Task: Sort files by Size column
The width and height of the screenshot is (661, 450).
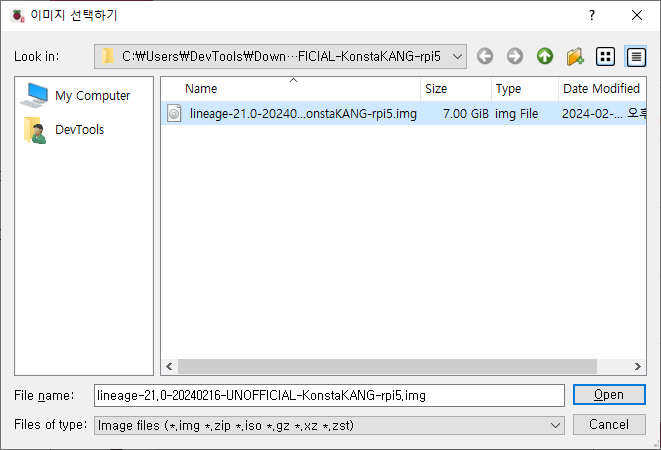Action: (456, 89)
